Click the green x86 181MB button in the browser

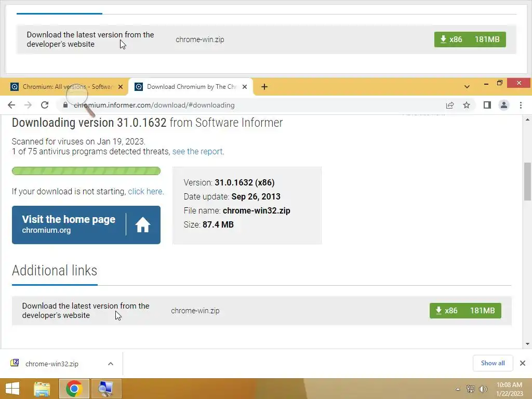pyautogui.click(x=465, y=311)
